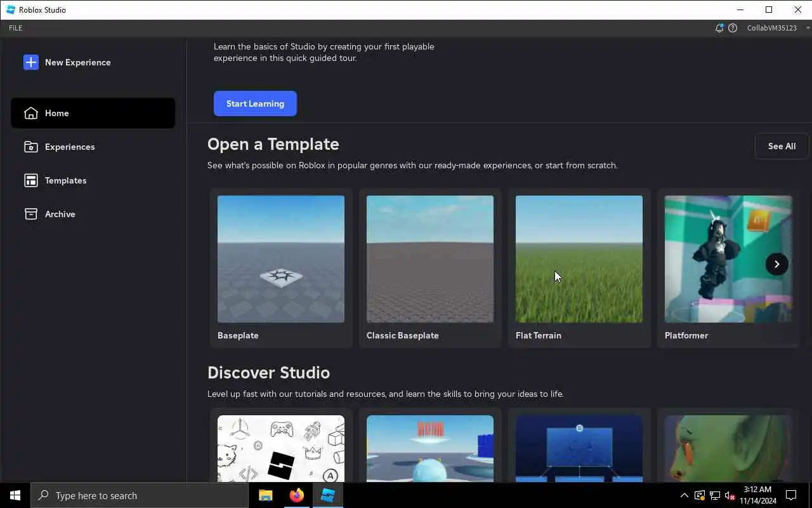Open the notifications bell icon
The width and height of the screenshot is (812, 508).
719,28
